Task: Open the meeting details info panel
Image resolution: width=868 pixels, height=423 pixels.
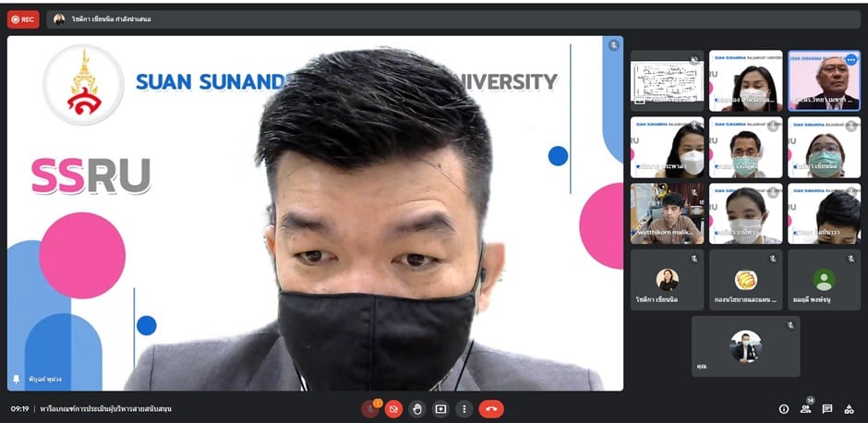Action: tap(784, 409)
